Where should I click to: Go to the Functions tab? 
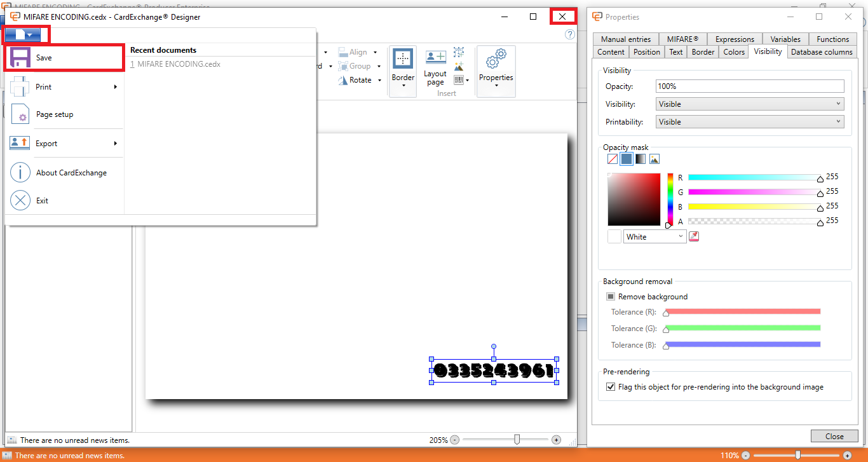click(x=832, y=39)
